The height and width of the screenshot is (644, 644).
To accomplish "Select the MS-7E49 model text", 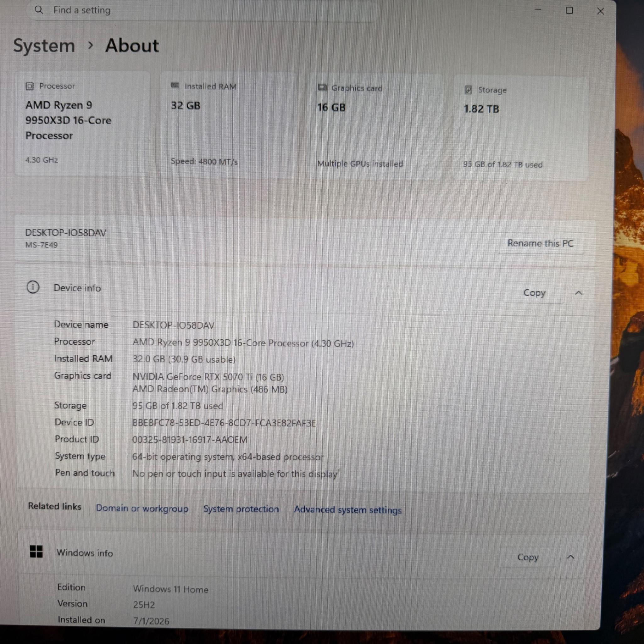I will (x=41, y=245).
